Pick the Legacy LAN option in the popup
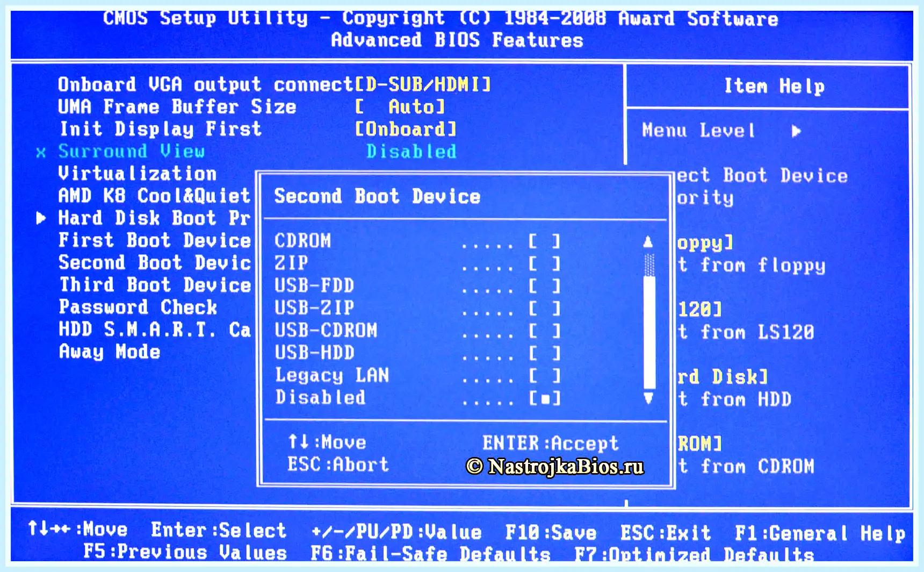Viewport: 924px width, 572px height. pyautogui.click(x=417, y=375)
